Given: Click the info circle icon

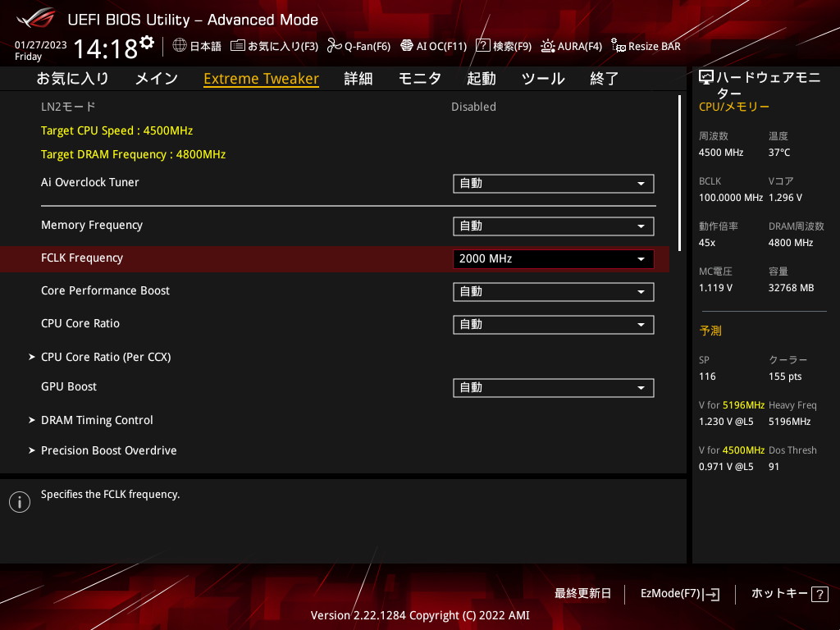Looking at the screenshot, I should 20,502.
